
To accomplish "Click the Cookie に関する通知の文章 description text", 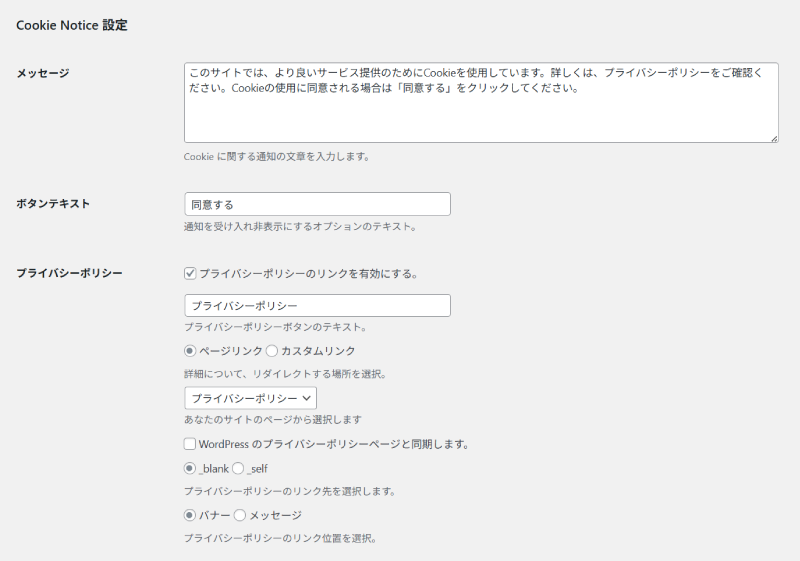I will (277, 157).
